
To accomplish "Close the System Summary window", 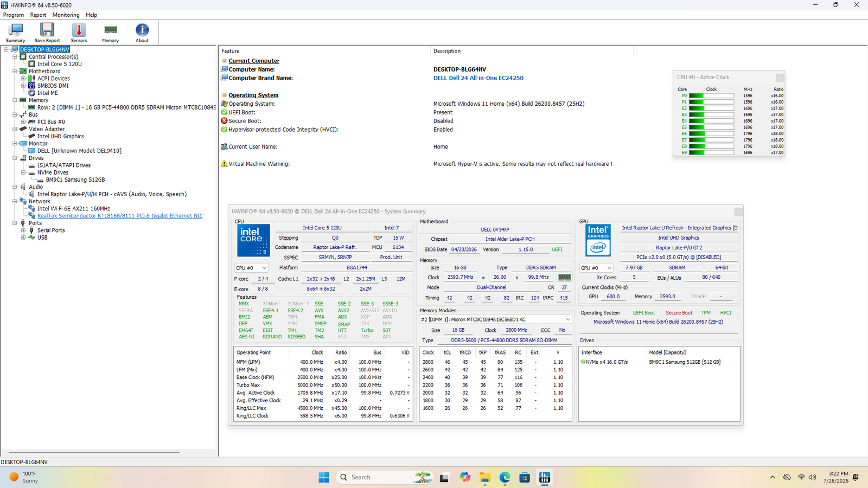I will (x=738, y=211).
